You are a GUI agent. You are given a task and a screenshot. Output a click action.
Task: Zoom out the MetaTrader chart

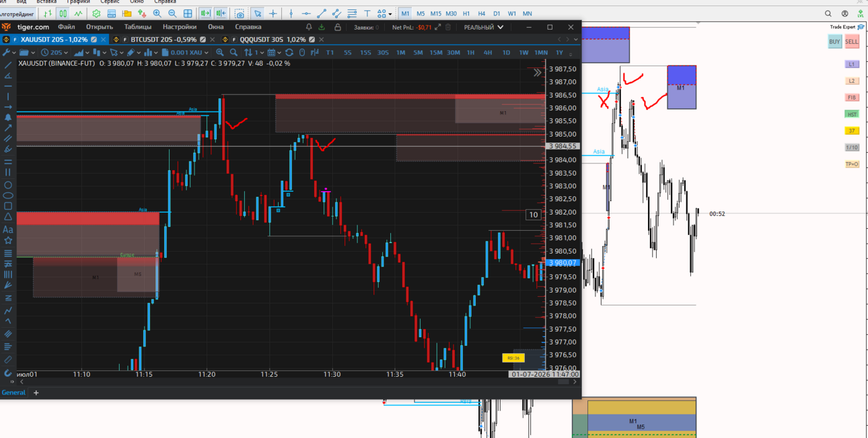(x=172, y=13)
